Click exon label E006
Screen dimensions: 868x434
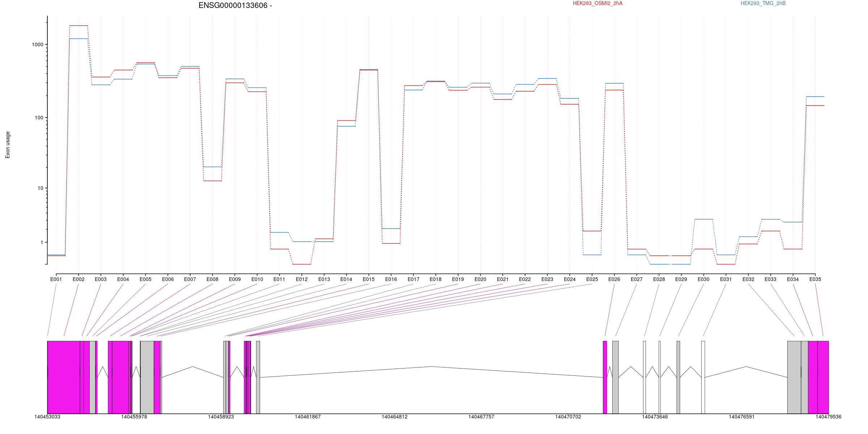coord(168,279)
